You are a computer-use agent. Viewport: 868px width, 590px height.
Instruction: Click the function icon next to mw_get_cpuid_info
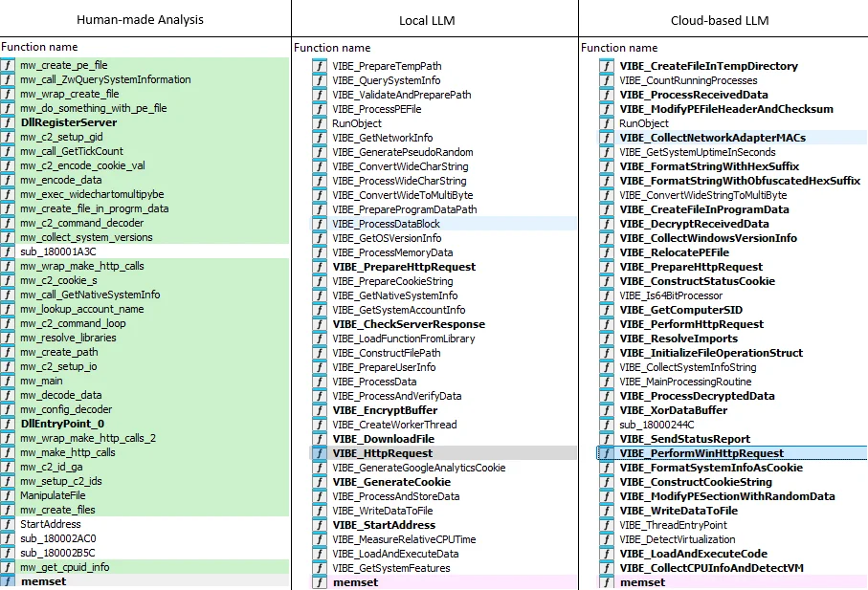click(x=8, y=567)
